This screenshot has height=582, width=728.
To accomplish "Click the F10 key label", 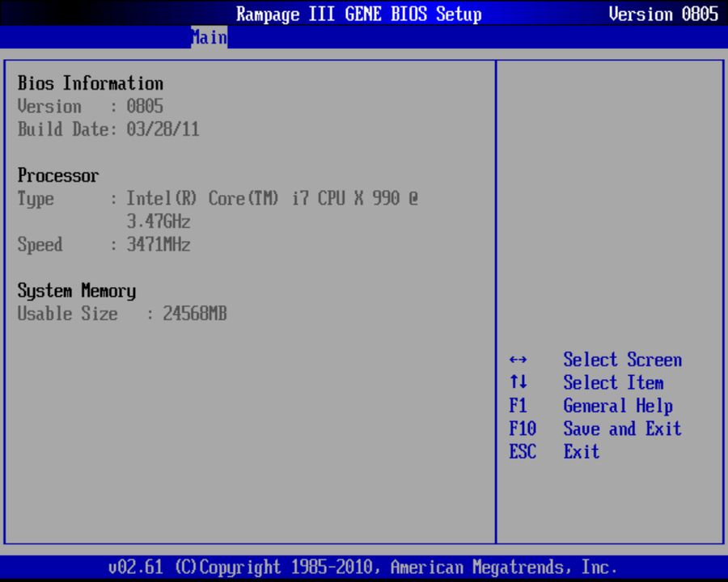I will tap(523, 429).
